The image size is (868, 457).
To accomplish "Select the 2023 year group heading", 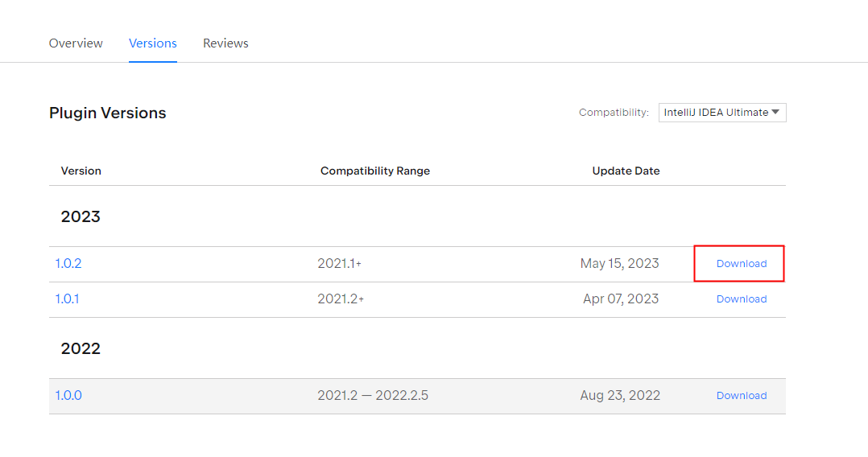I will point(81,216).
